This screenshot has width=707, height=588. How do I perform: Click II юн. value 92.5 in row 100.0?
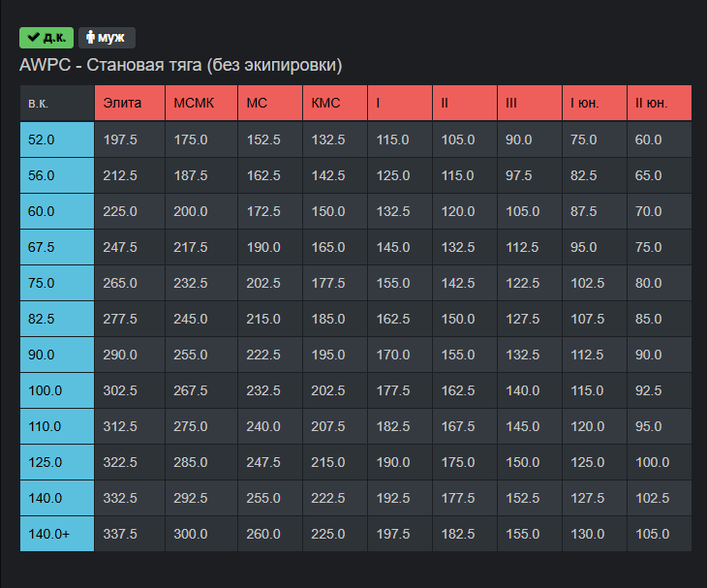click(x=660, y=390)
